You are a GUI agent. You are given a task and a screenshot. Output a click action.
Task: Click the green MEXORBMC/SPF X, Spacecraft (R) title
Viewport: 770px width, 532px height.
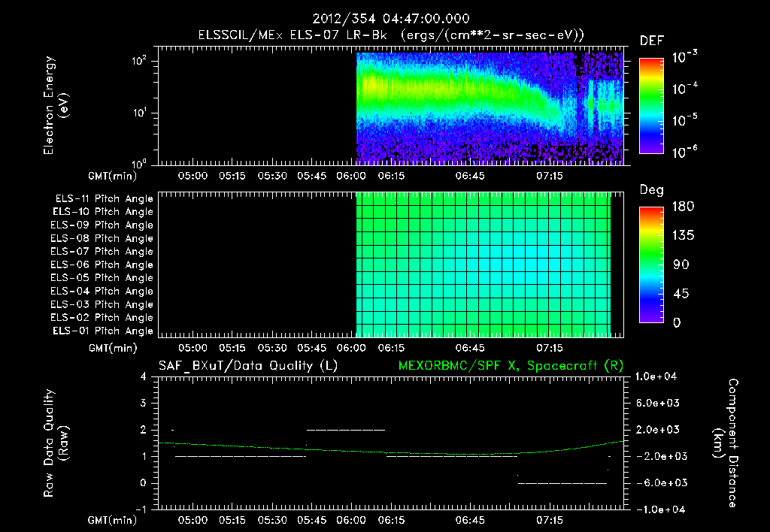pos(511,366)
